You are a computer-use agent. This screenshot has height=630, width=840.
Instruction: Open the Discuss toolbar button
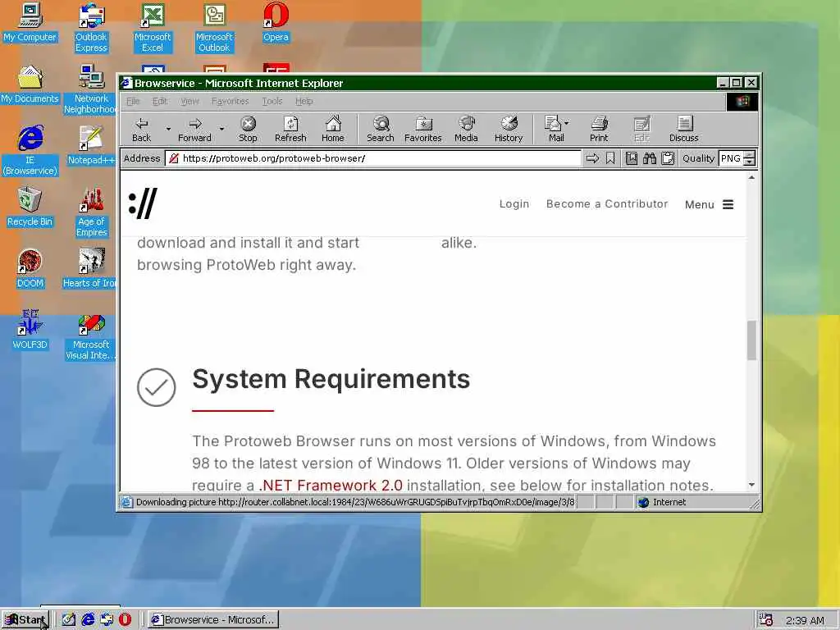pos(683,130)
